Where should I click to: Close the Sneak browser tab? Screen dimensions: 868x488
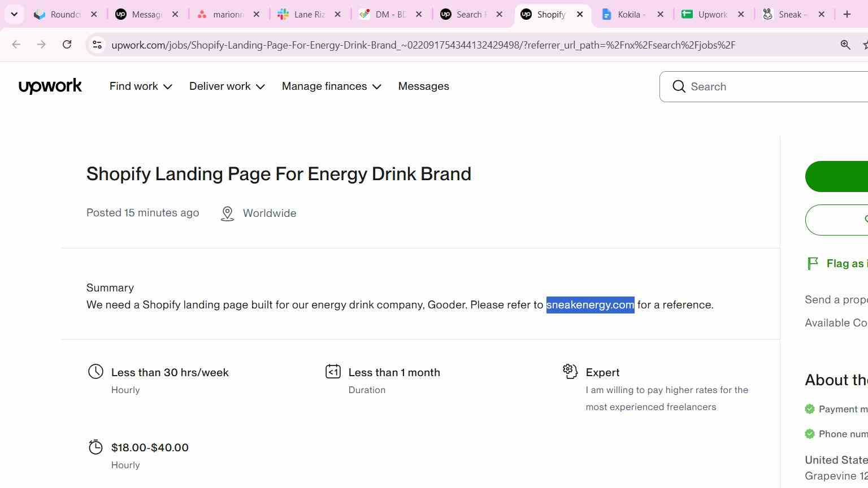[822, 14]
